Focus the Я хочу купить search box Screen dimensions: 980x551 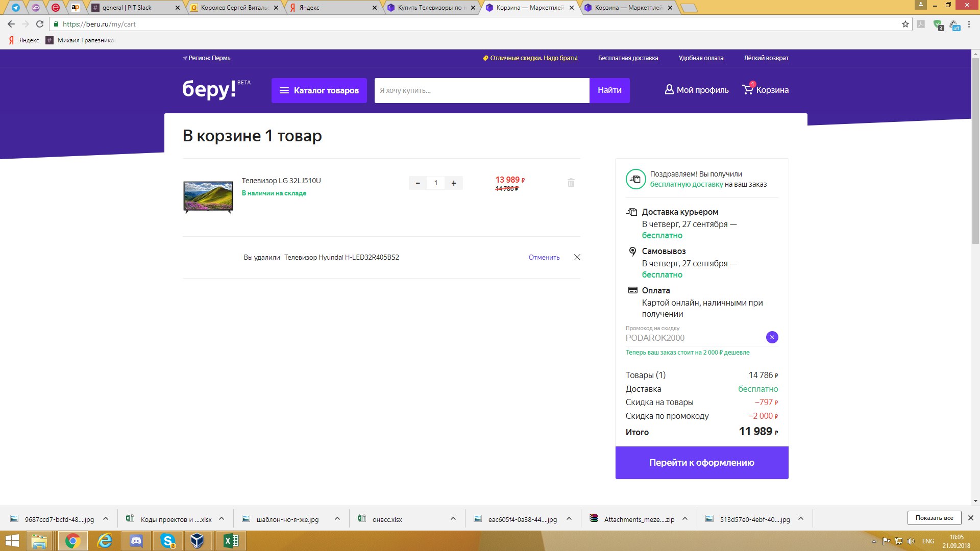482,90
